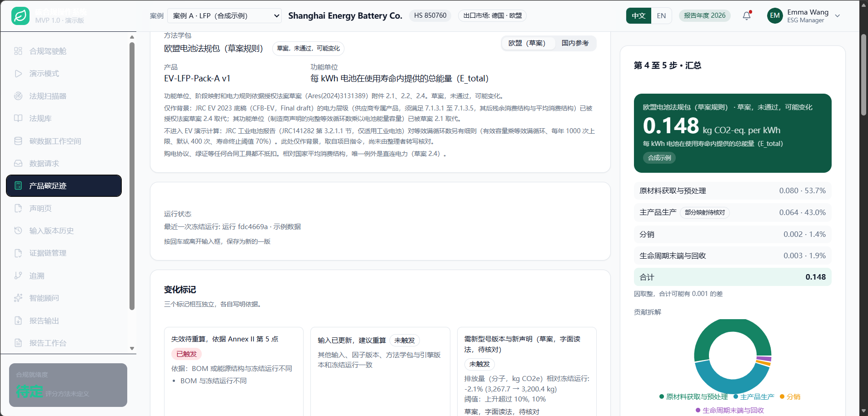Click the 演示模式 play icon
Image resolution: width=868 pixels, height=416 pixels.
[x=18, y=74]
